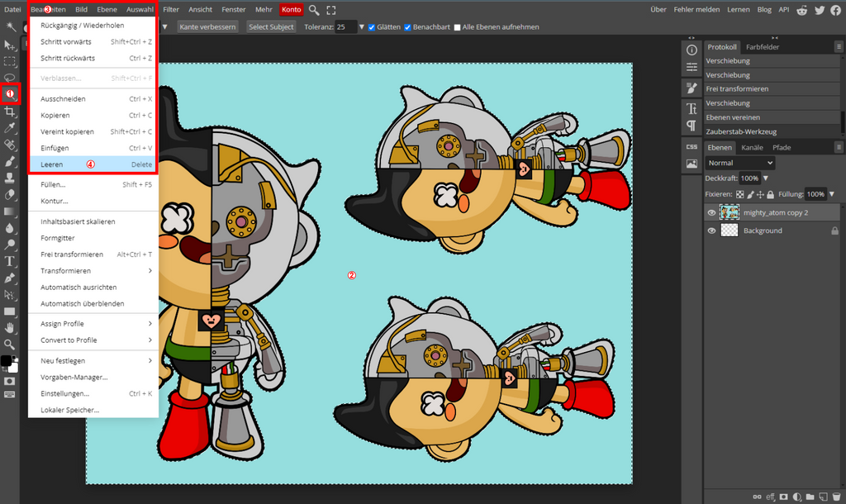Toggle lock all padlock in Fixieren
This screenshot has width=846, height=504.
click(x=771, y=194)
